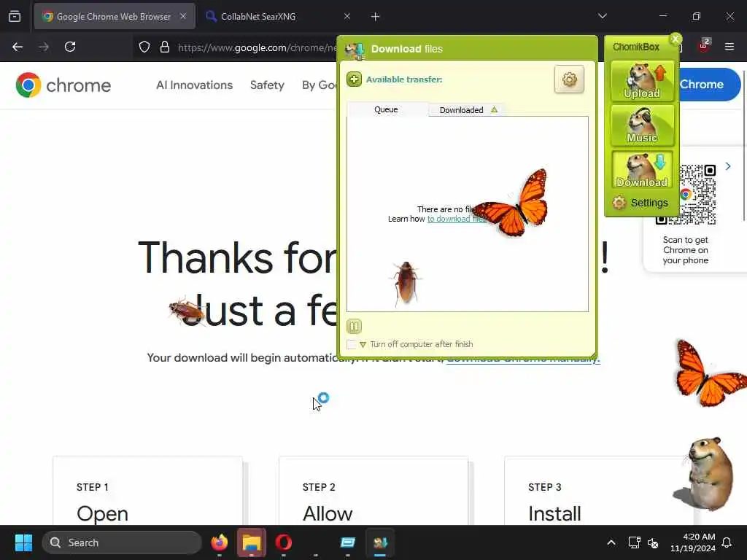Image resolution: width=747 pixels, height=560 pixels.
Task: Close the ChomikBox widget with green X
Action: 675,39
